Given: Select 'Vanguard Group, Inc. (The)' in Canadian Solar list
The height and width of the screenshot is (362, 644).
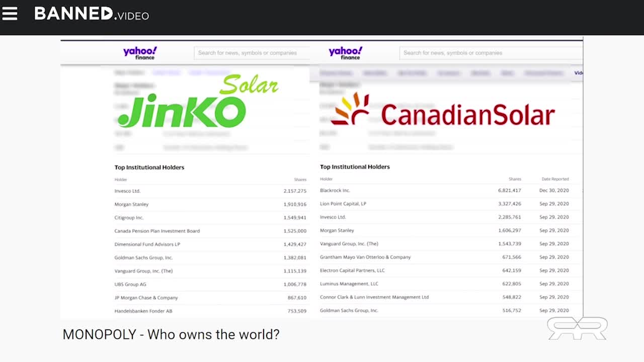Looking at the screenshot, I should (x=349, y=244).
